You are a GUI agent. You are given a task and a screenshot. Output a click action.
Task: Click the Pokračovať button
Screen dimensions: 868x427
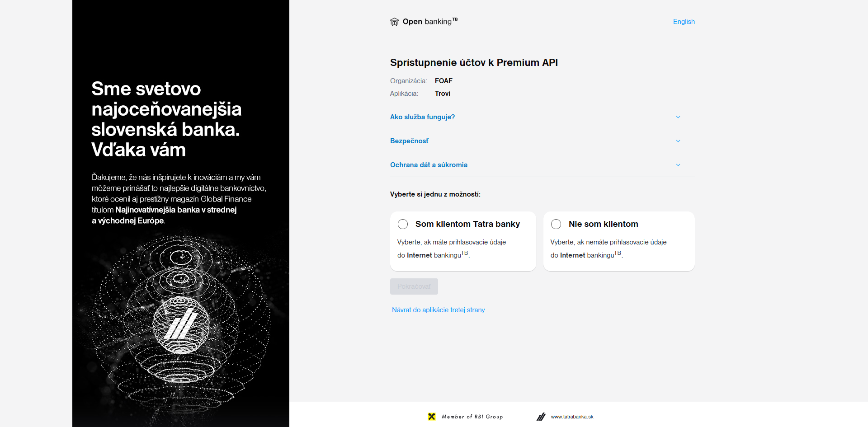coord(414,286)
